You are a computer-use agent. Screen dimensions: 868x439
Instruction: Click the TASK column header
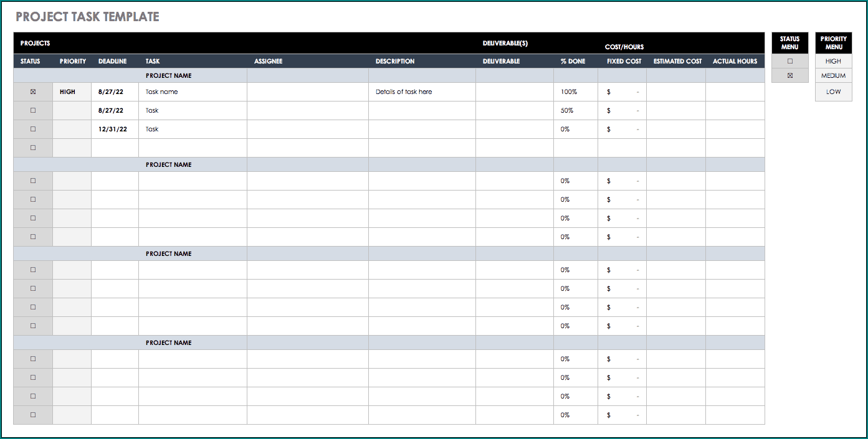[153, 61]
